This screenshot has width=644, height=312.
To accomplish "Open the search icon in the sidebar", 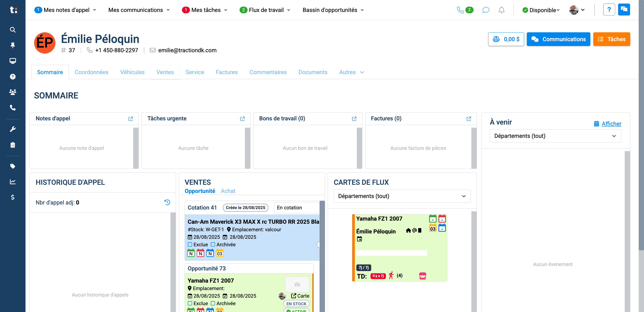I will click(13, 30).
